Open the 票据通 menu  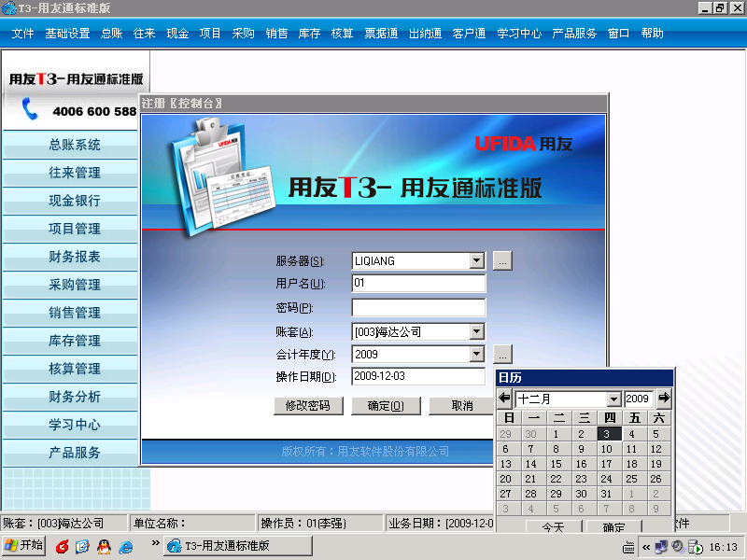[381, 34]
